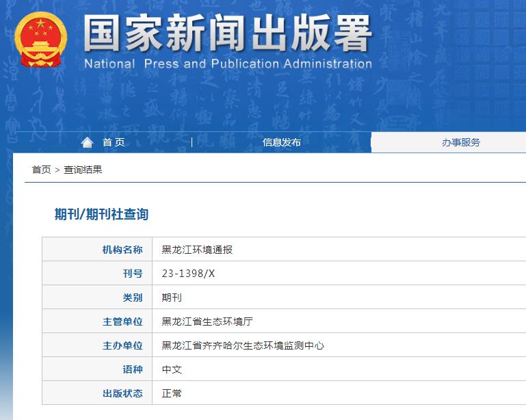
Task: Click 查询结果 in the breadcrumb
Action: pos(83,170)
